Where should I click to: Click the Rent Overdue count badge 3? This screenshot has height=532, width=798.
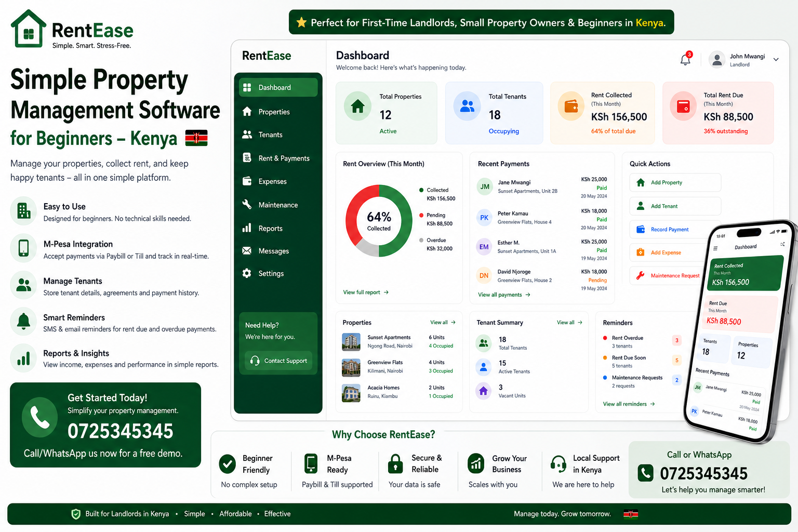point(676,340)
